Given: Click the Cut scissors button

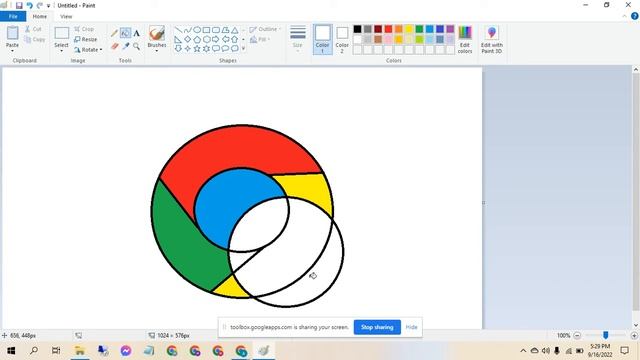Looking at the screenshot, I should pyautogui.click(x=33, y=29).
